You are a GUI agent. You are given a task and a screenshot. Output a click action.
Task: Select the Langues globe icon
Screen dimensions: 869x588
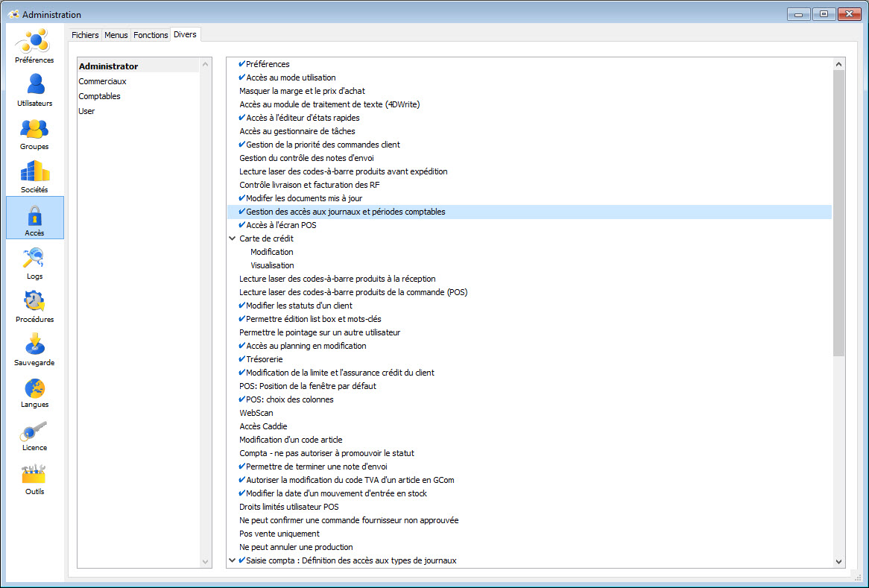[34, 388]
